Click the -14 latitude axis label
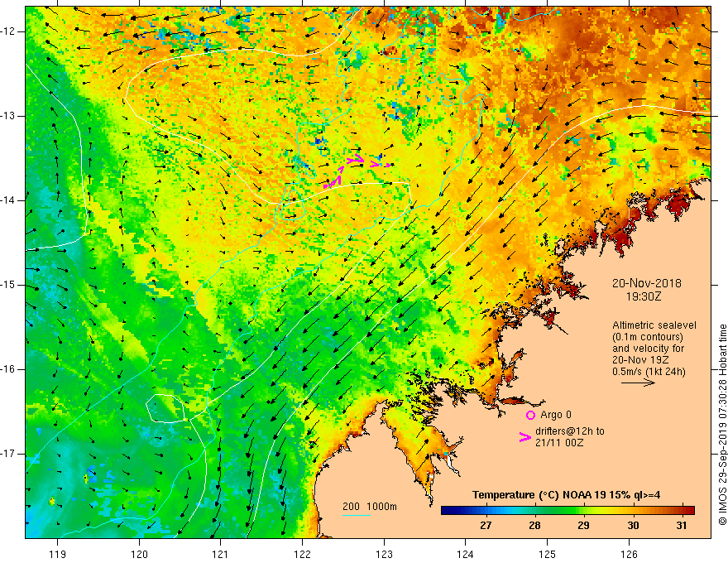The width and height of the screenshot is (728, 563). (x=9, y=200)
